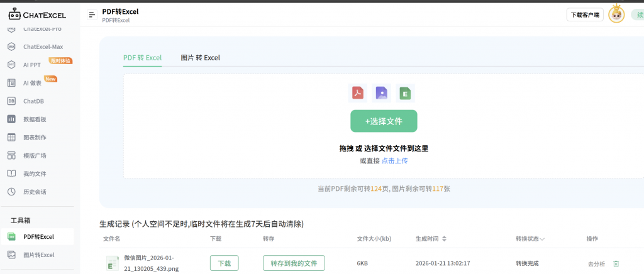Image resolution: width=644 pixels, height=274 pixels.
Task: Click the purple image file type icon
Action: pyautogui.click(x=382, y=93)
